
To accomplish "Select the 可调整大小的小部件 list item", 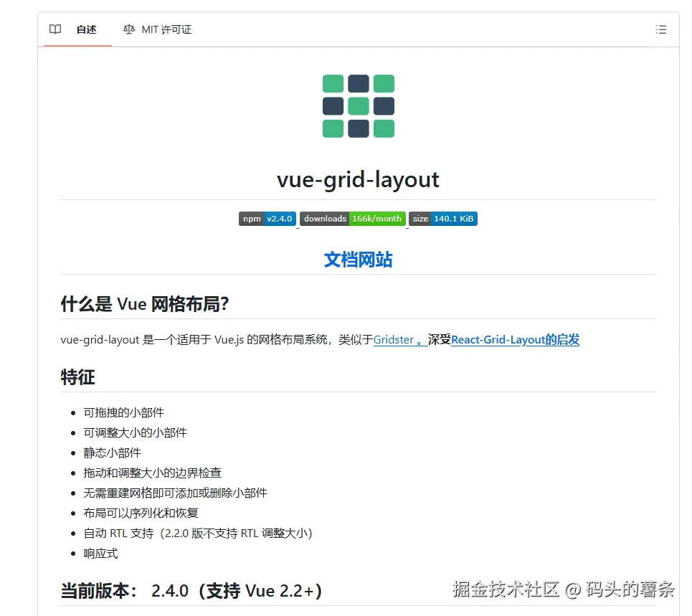I will coord(135,432).
